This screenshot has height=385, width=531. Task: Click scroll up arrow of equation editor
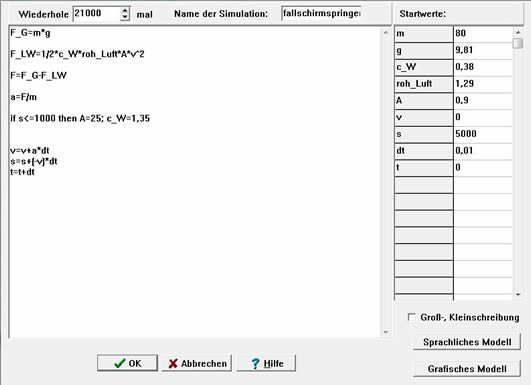[x=386, y=33]
